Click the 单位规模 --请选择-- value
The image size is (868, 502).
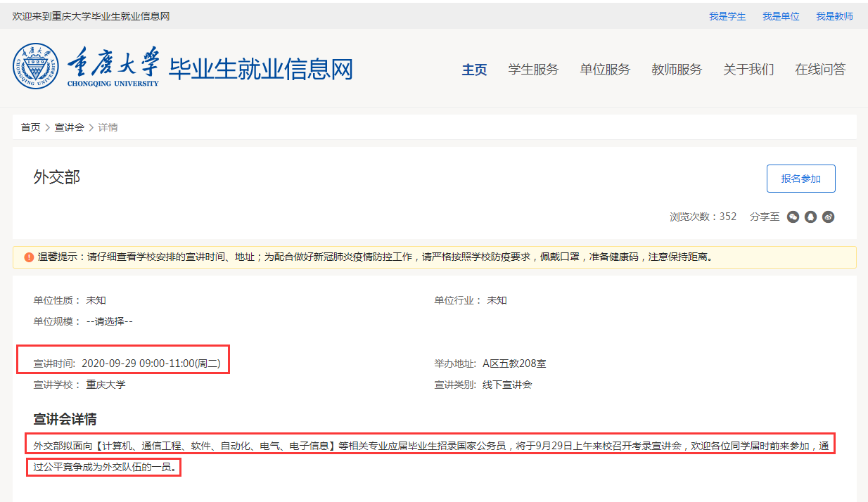[x=109, y=321]
